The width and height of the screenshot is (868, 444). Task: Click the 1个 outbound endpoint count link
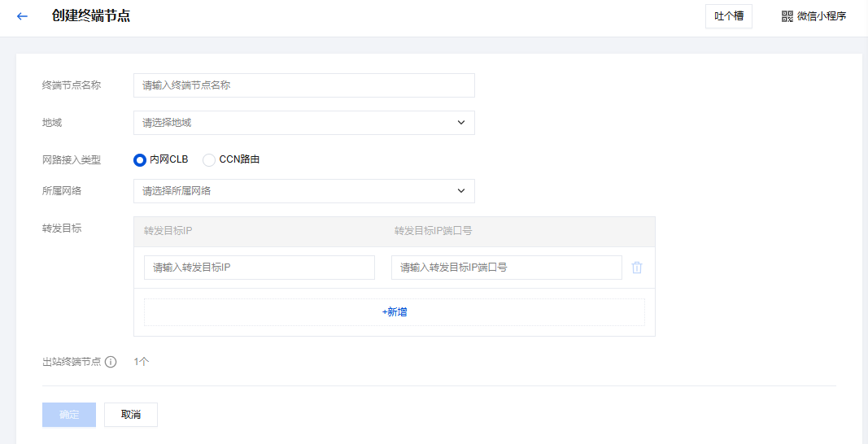coord(142,362)
